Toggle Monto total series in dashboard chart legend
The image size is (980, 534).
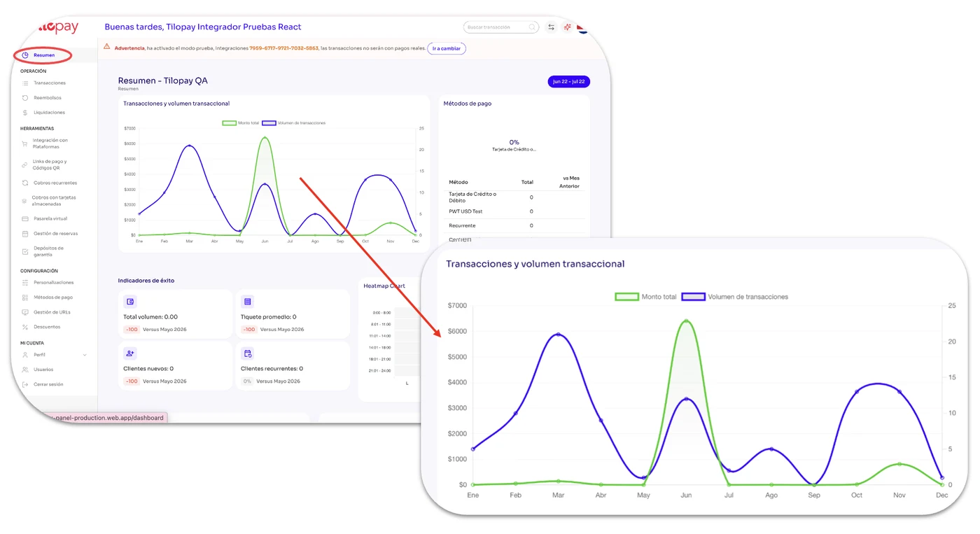tap(241, 123)
